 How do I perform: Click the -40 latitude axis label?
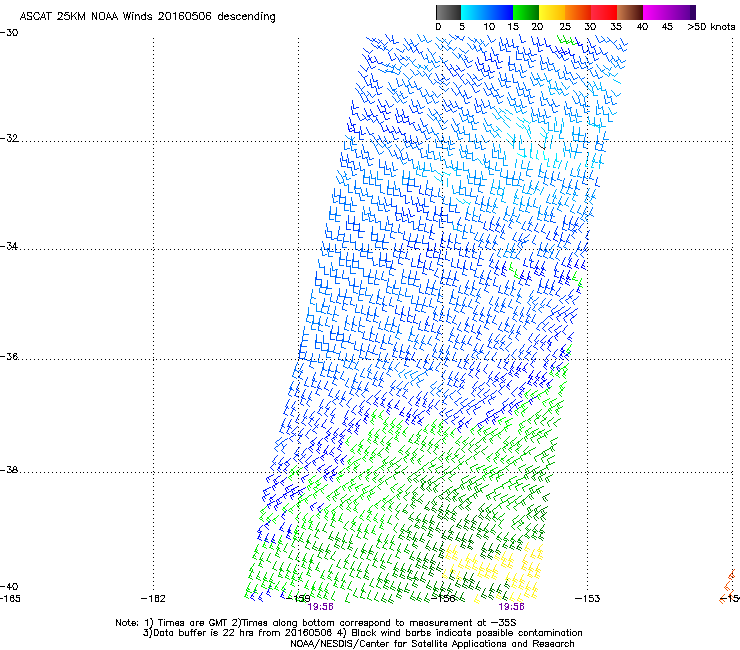pos(9,586)
